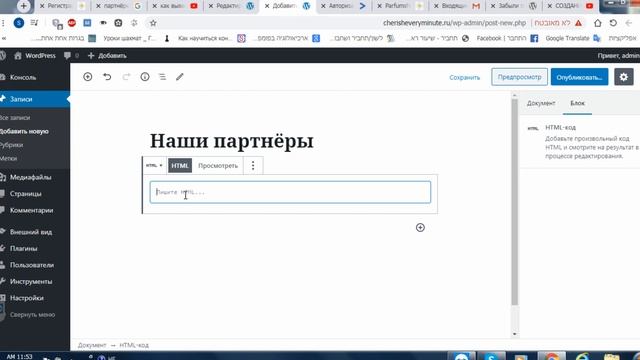Screen dimensions: 640x360
Task: Switch to Просмотреть preview mode
Action: (218, 165)
